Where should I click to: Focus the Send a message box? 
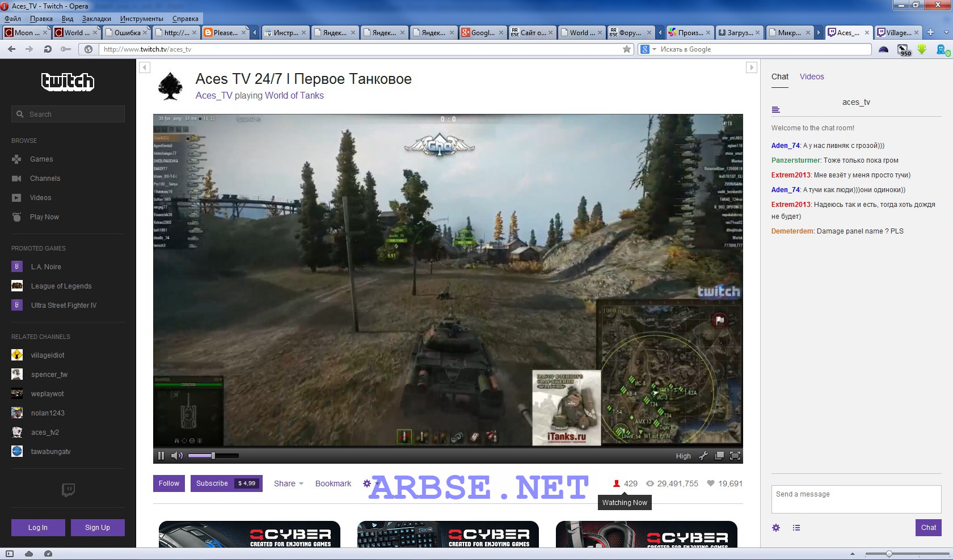(856, 499)
